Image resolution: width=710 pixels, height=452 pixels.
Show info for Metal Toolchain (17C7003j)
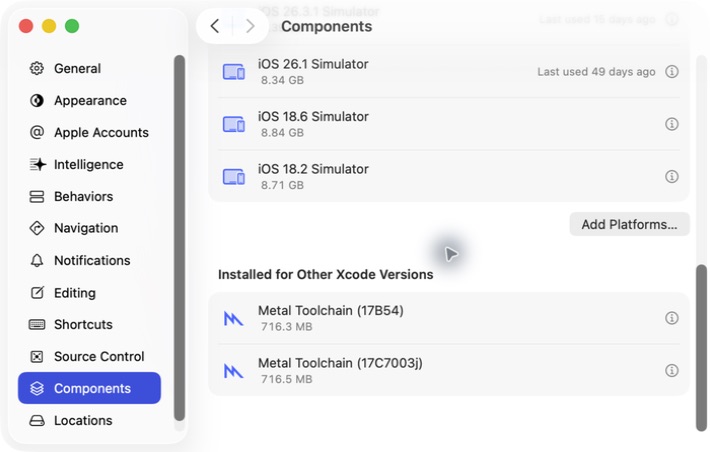672,370
